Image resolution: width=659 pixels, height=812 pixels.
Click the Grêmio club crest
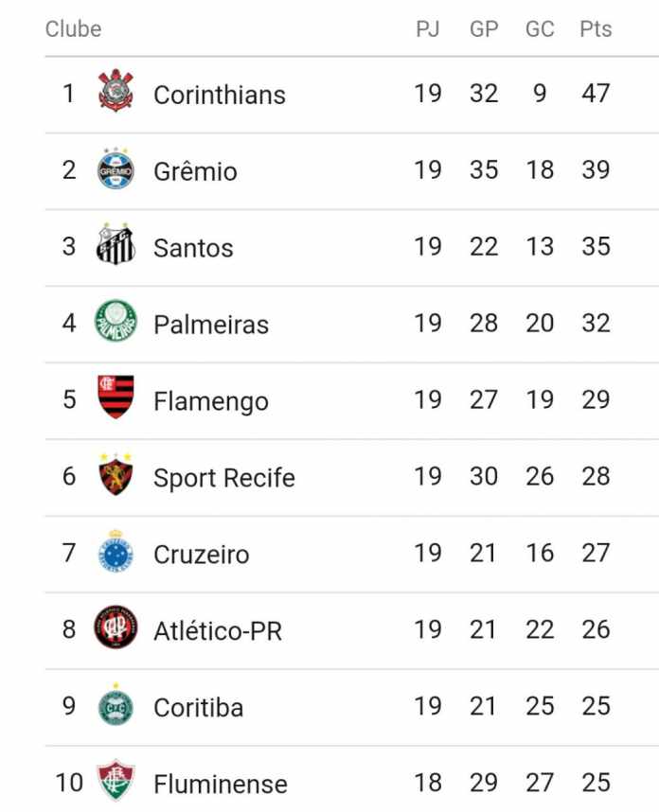[x=116, y=168]
